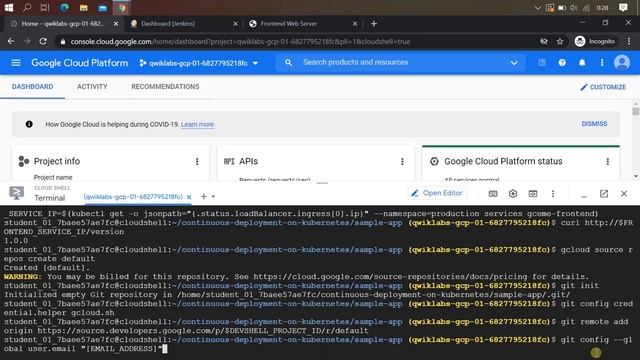Open the Google account avatar
640x360 pixels.
622,62
